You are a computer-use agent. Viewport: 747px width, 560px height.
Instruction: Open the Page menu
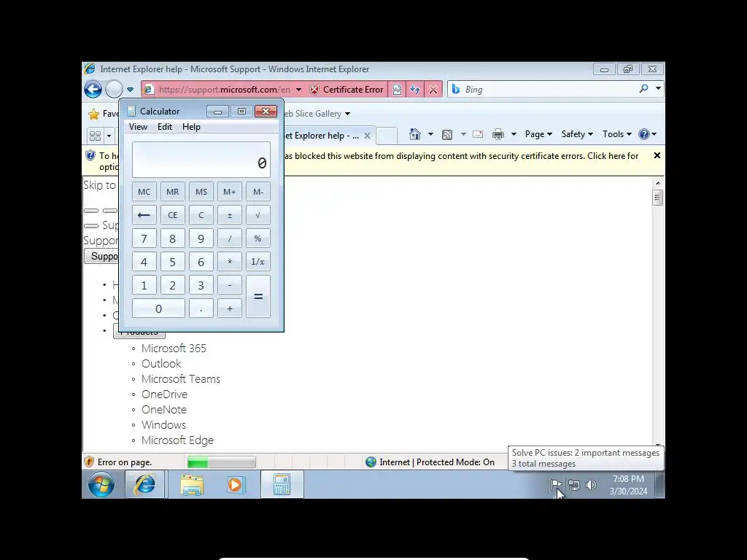pos(538,134)
